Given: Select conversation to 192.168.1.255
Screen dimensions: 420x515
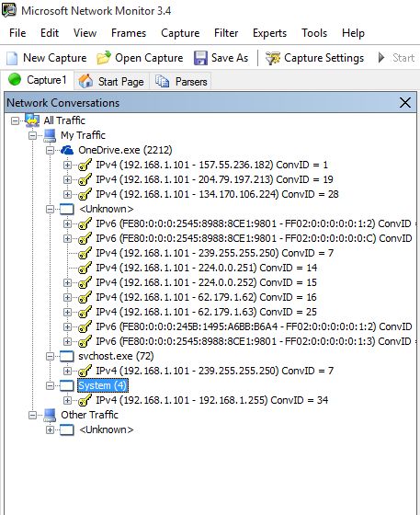Looking at the screenshot, I should [211, 400].
